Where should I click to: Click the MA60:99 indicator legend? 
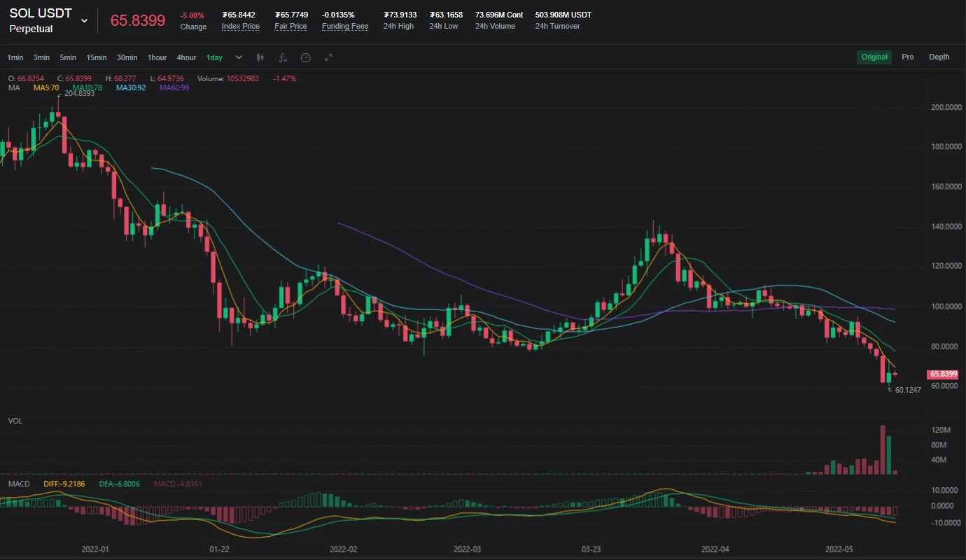pyautogui.click(x=174, y=87)
